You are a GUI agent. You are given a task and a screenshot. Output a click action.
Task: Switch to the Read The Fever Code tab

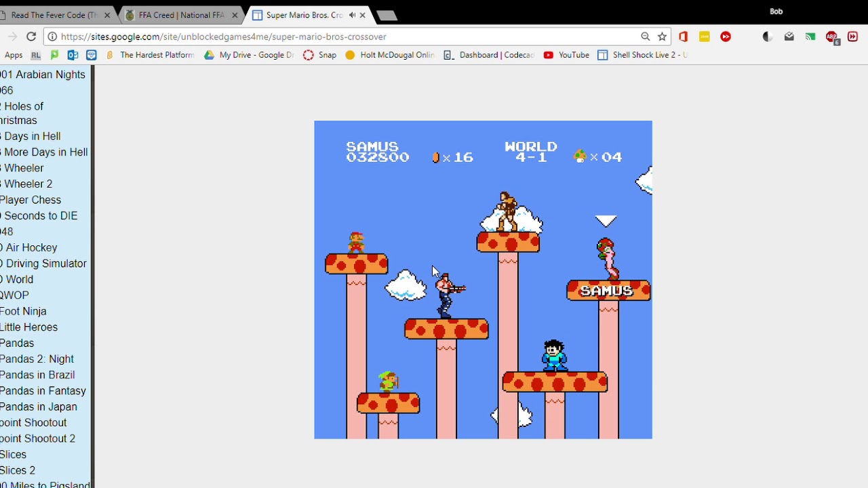[53, 15]
